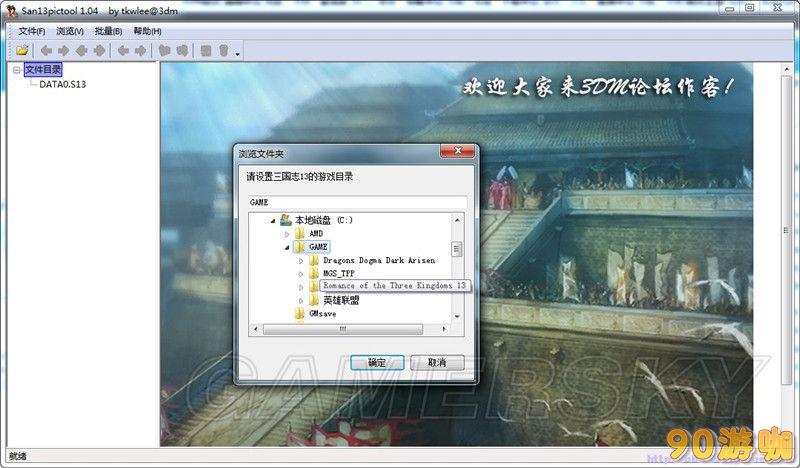
Task: Select the MGS_TPP folder
Action: (x=339, y=274)
